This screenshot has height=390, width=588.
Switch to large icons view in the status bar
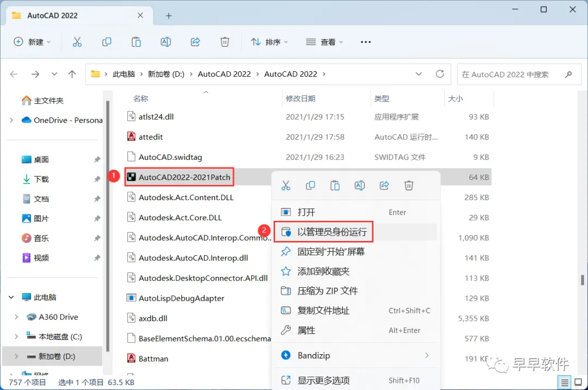pos(578,382)
